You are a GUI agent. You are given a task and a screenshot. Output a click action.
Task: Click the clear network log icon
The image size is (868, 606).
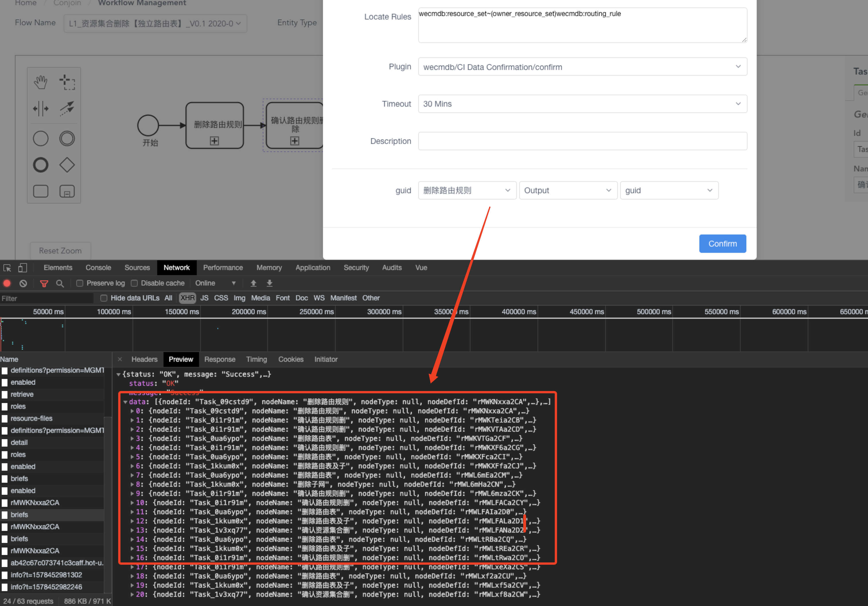click(x=23, y=283)
